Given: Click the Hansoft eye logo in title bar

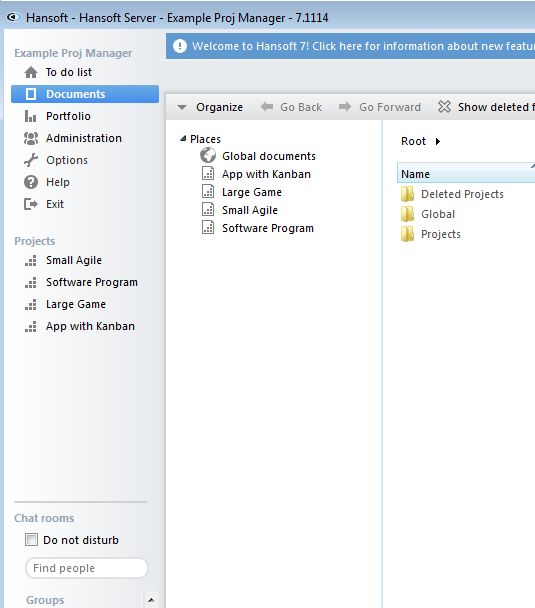Looking at the screenshot, I should click(13, 17).
